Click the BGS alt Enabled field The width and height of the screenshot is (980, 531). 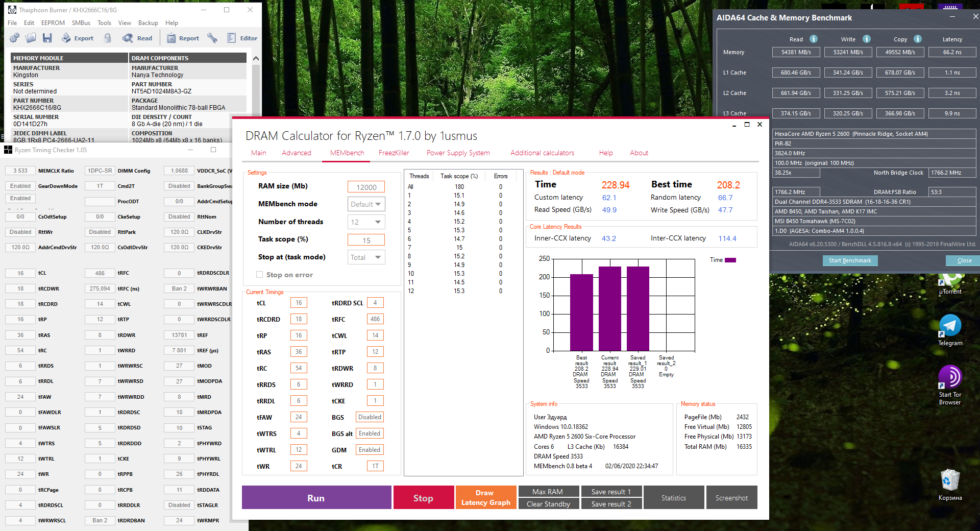pos(370,433)
